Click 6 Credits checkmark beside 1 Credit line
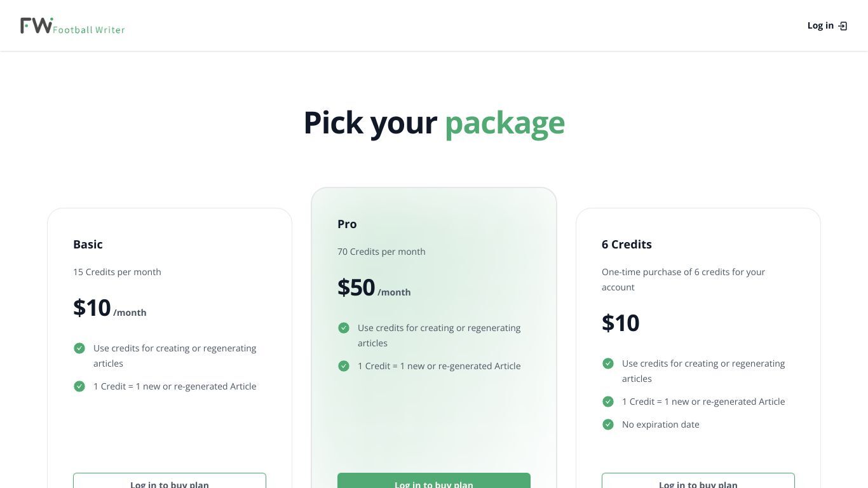This screenshot has width=868, height=488. click(x=608, y=402)
